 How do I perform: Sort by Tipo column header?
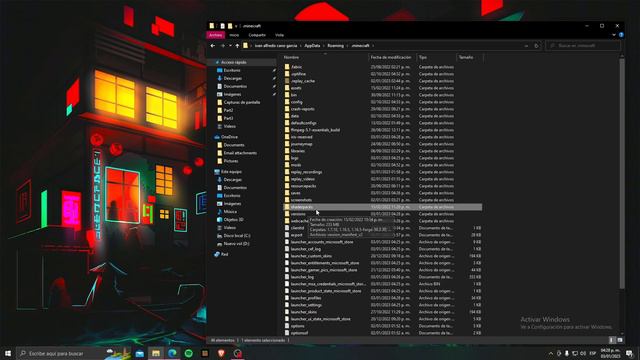[422, 58]
